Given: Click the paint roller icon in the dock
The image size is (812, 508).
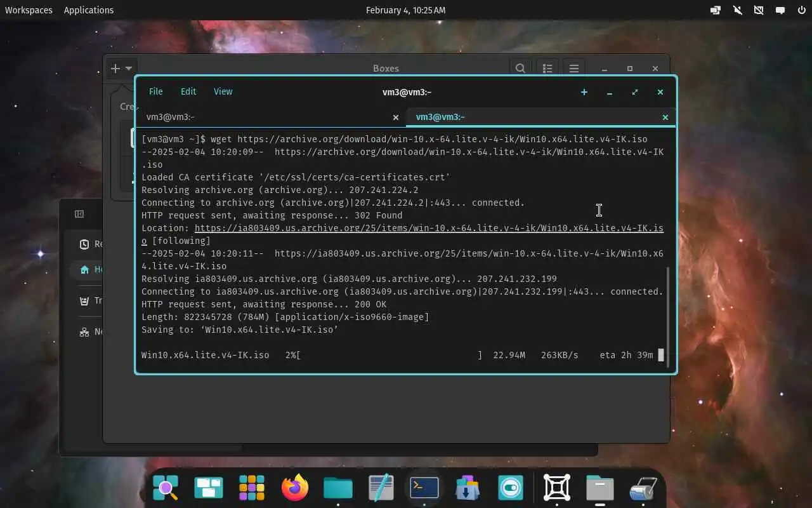Looking at the screenshot, I should click(643, 488).
